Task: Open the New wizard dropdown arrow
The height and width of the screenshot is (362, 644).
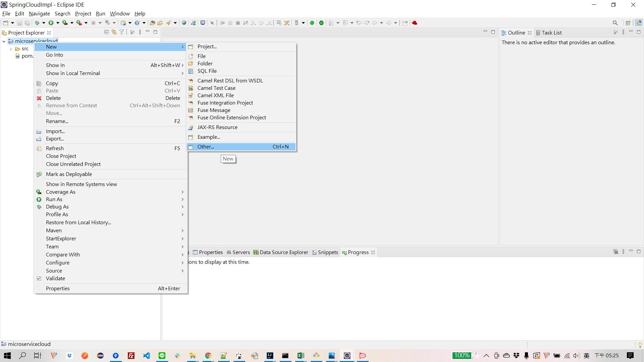Action: [12, 23]
